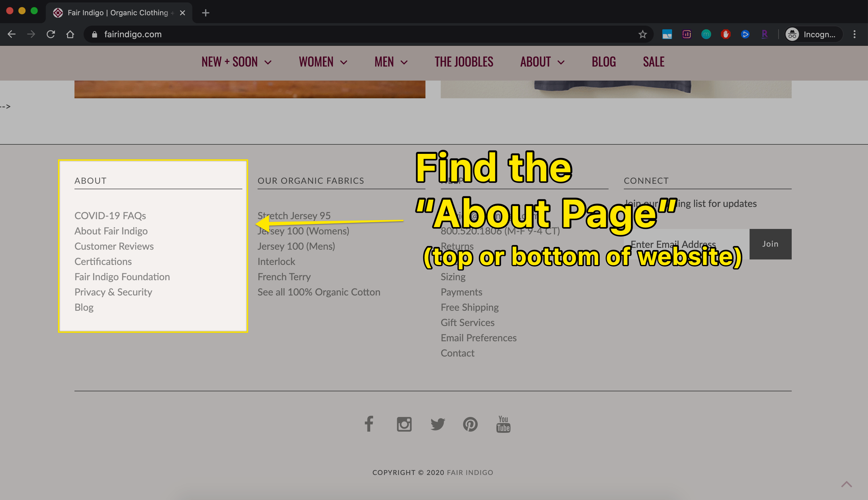
Task: Visit Fair Indigo's Facebook page
Action: click(369, 424)
